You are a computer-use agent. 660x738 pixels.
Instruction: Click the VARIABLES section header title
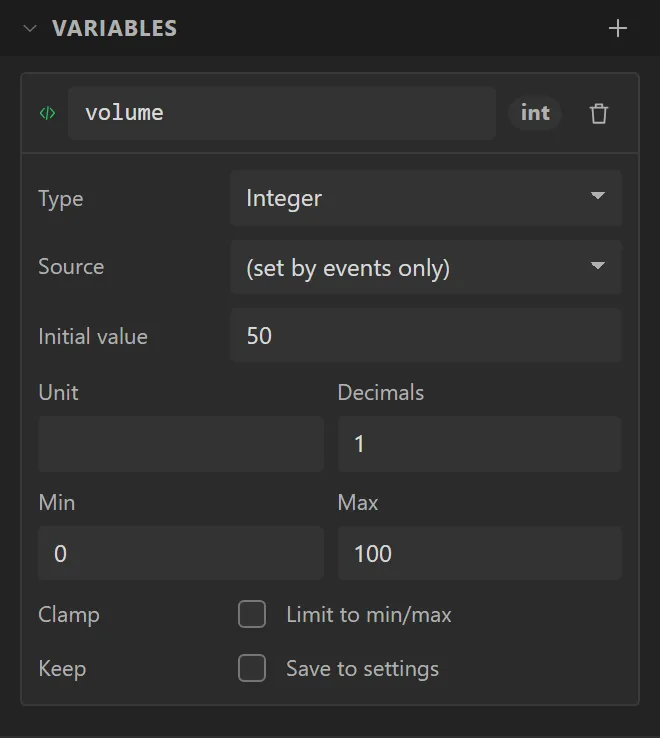pos(114,29)
